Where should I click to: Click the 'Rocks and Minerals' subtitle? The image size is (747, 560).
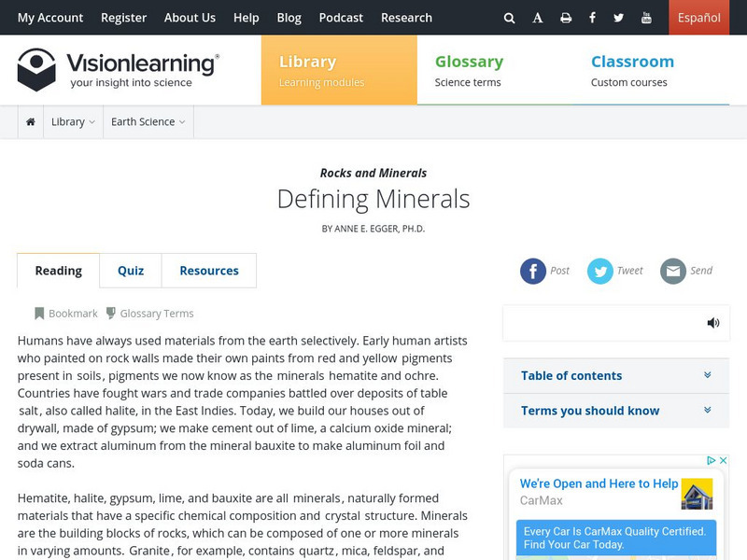[x=373, y=173]
